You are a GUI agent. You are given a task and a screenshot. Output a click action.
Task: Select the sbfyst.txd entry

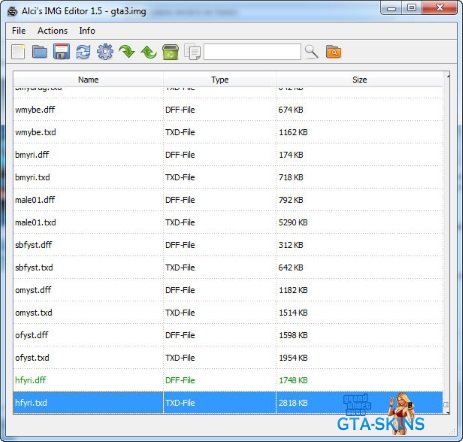click(228, 268)
